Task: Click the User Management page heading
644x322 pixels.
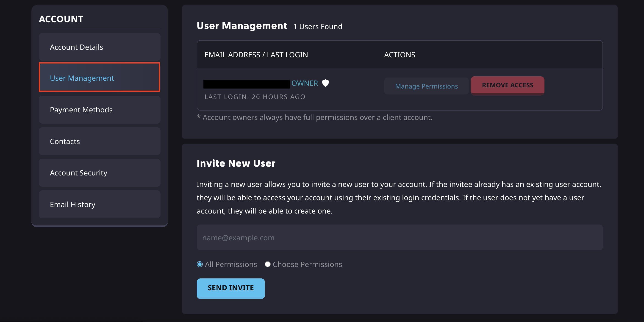Action: pos(241,26)
